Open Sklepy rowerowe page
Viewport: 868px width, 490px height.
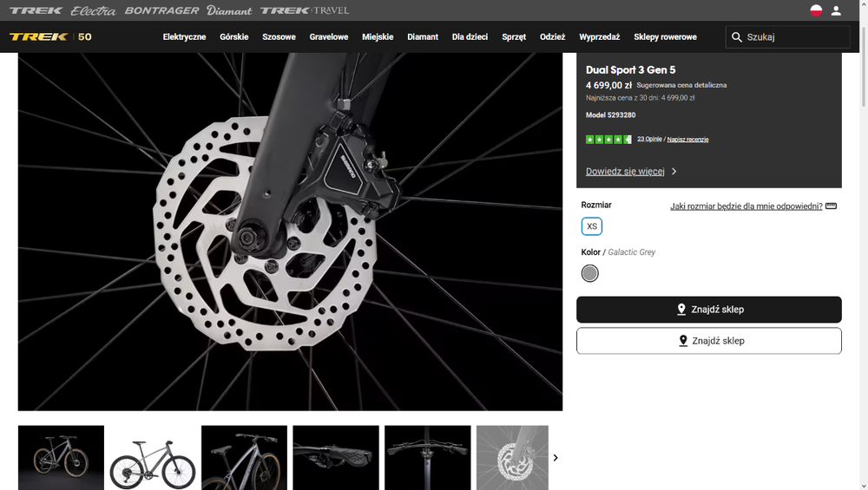(666, 37)
